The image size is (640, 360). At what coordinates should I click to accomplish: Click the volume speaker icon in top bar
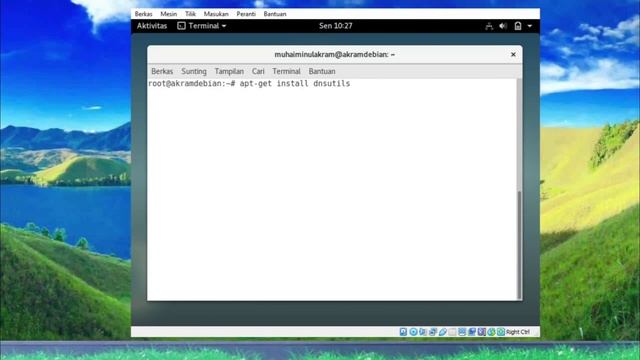click(x=503, y=26)
